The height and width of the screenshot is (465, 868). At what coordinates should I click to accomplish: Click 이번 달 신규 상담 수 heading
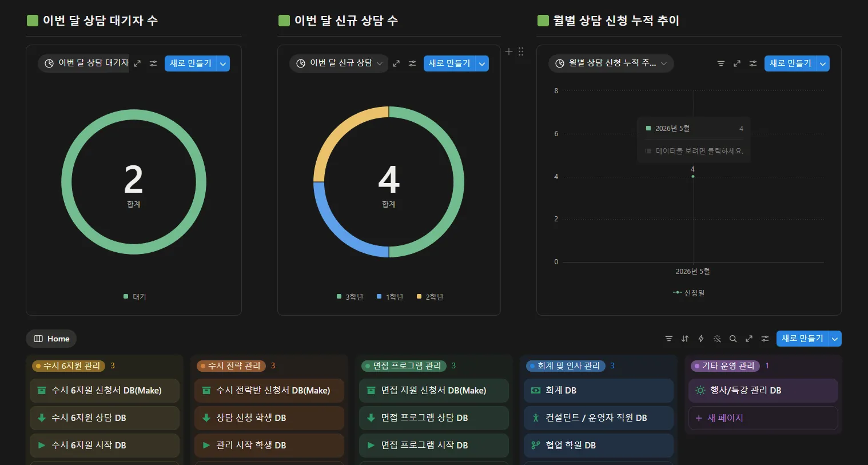[346, 21]
